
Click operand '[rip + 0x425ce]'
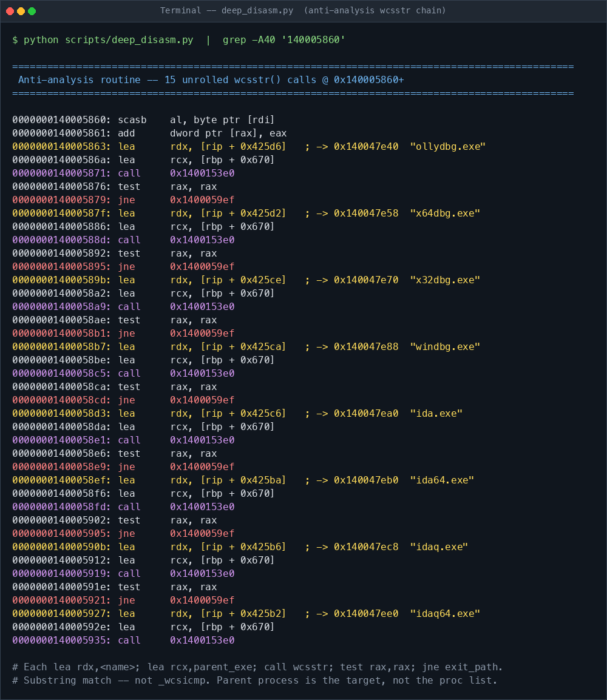243,280
